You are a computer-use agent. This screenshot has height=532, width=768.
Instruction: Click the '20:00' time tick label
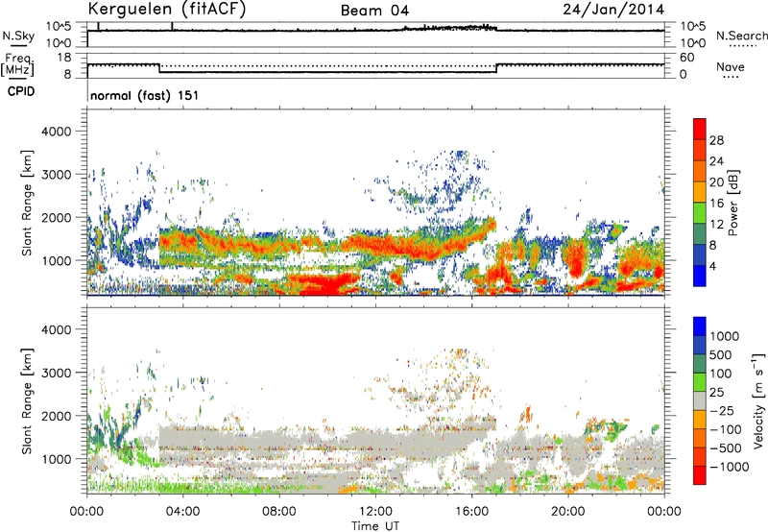coord(567,512)
